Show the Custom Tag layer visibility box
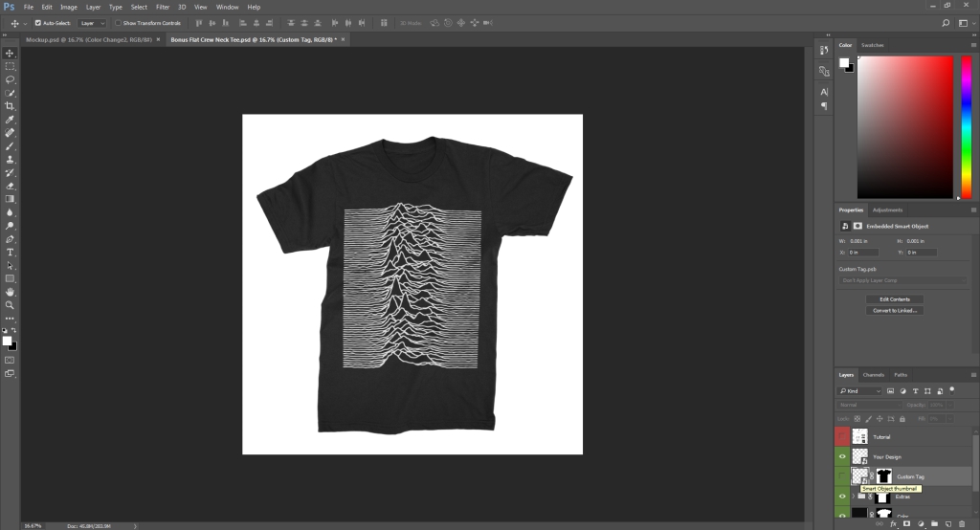Viewport: 980px width, 530px height. tap(842, 476)
